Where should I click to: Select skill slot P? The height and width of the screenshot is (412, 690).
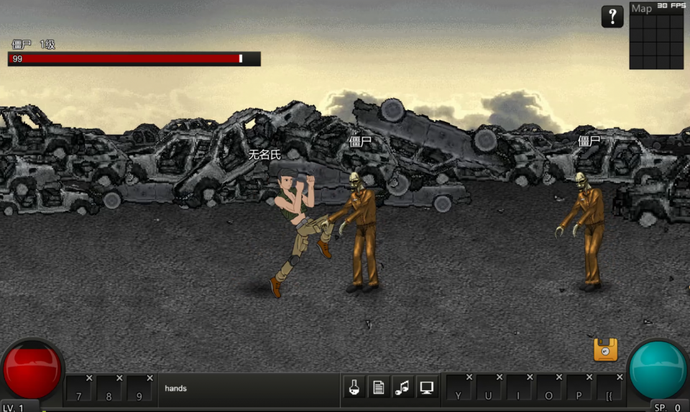coord(580,389)
